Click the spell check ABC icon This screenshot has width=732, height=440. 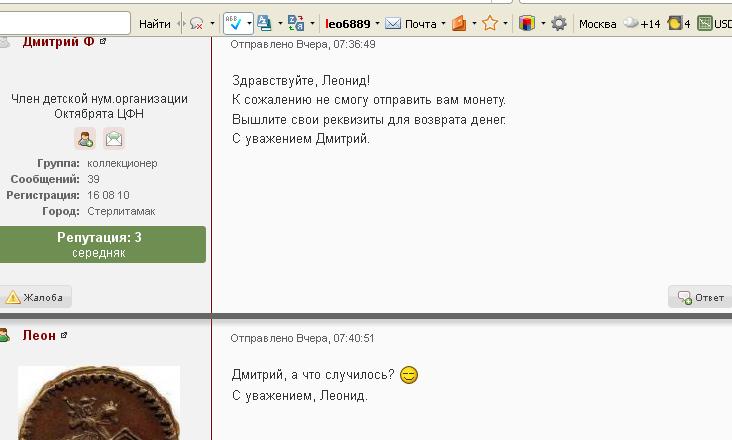(233, 23)
